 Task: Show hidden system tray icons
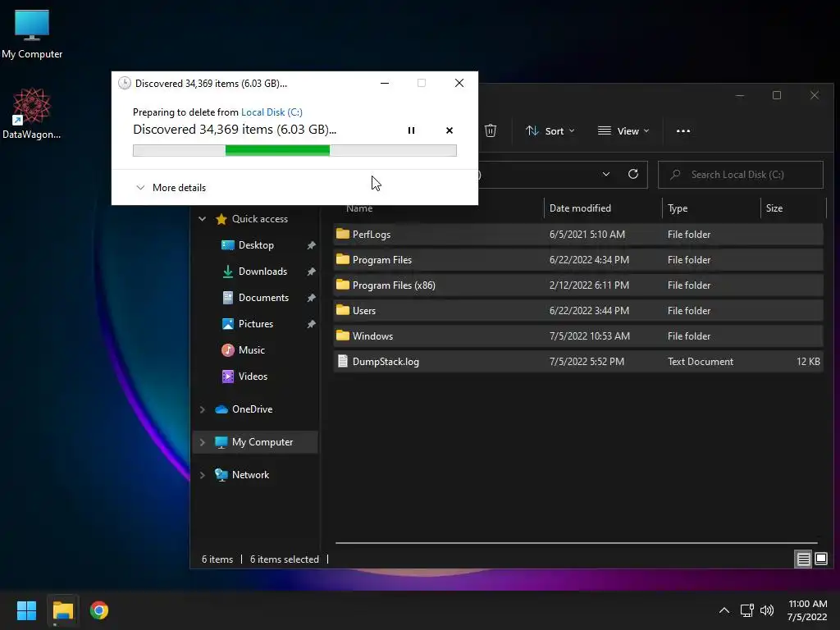pos(724,610)
